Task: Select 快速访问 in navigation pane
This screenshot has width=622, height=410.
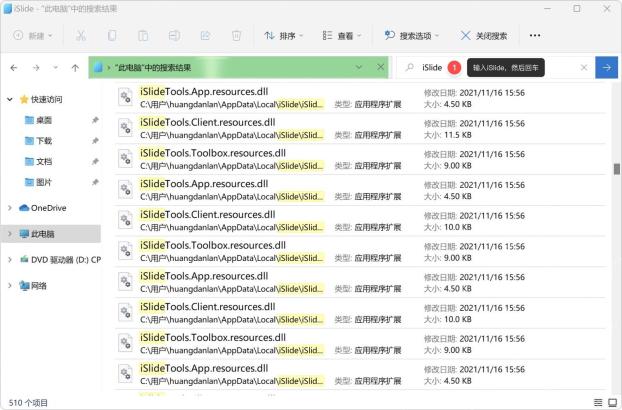Action: click(x=41, y=99)
